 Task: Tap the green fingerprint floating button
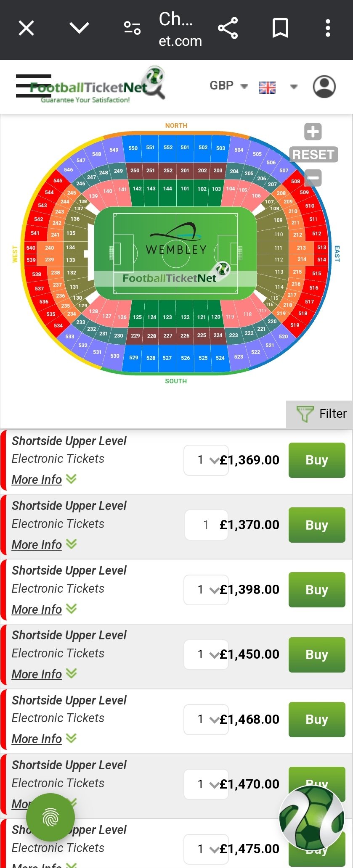click(50, 818)
